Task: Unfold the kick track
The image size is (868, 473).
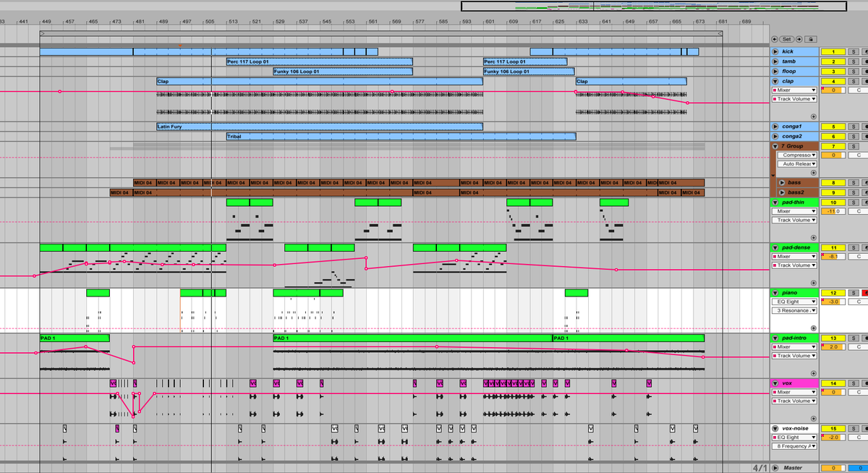Action: click(775, 51)
